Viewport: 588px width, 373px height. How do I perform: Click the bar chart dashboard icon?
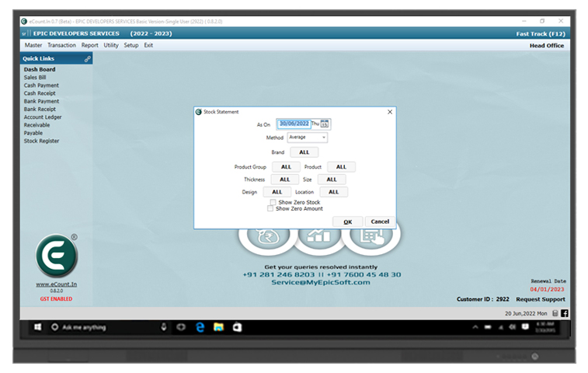click(x=318, y=236)
